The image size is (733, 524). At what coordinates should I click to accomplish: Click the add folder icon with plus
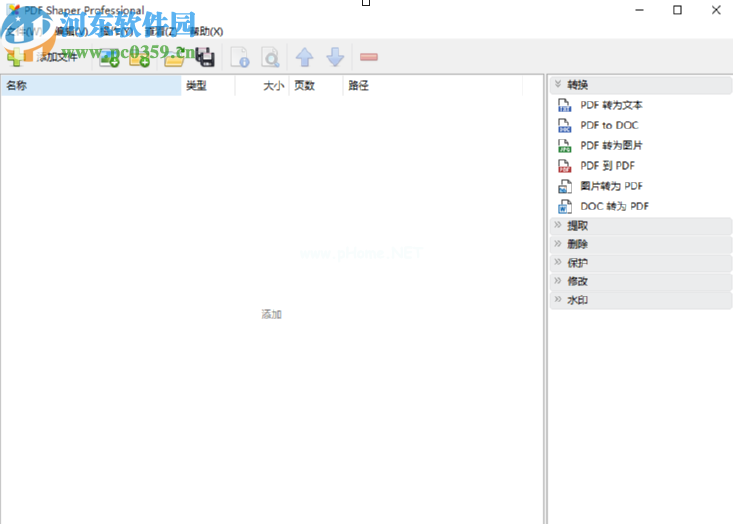(x=140, y=58)
